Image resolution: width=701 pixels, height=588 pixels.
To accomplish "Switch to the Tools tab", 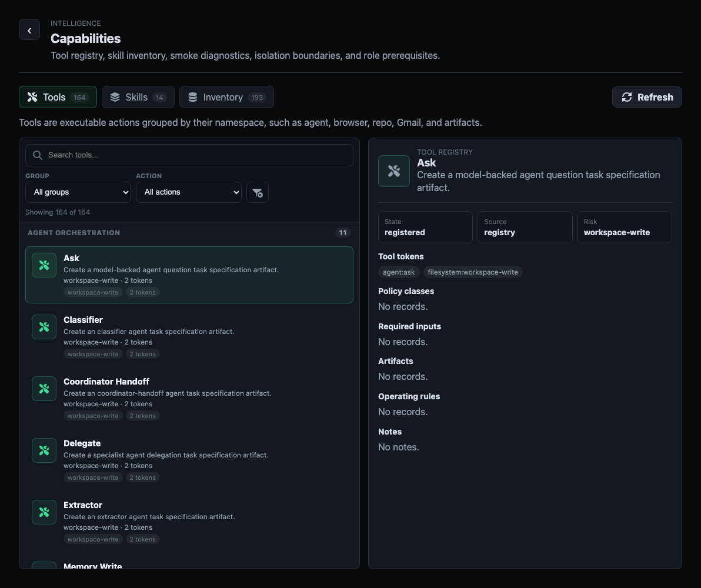I will 58,97.
